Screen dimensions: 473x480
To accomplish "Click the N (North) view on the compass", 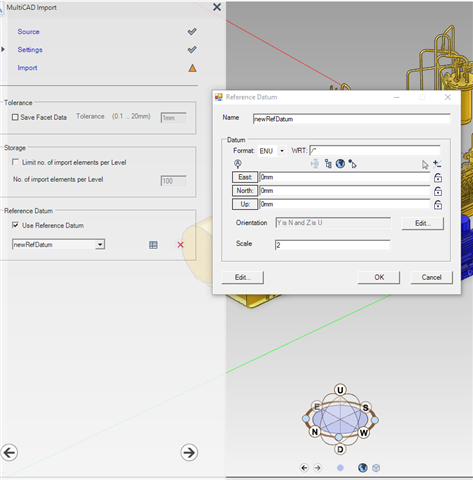I will click(x=315, y=432).
